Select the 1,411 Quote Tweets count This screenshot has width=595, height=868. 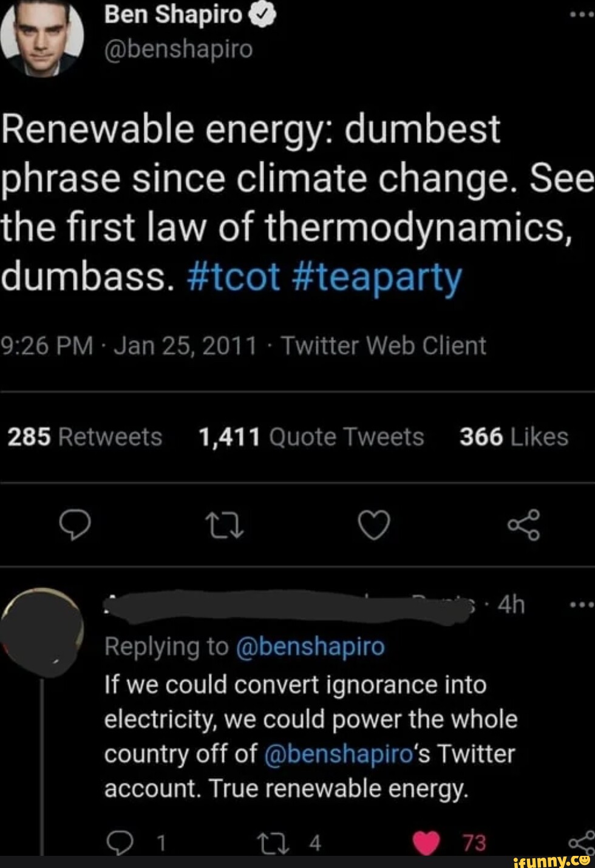tap(229, 436)
